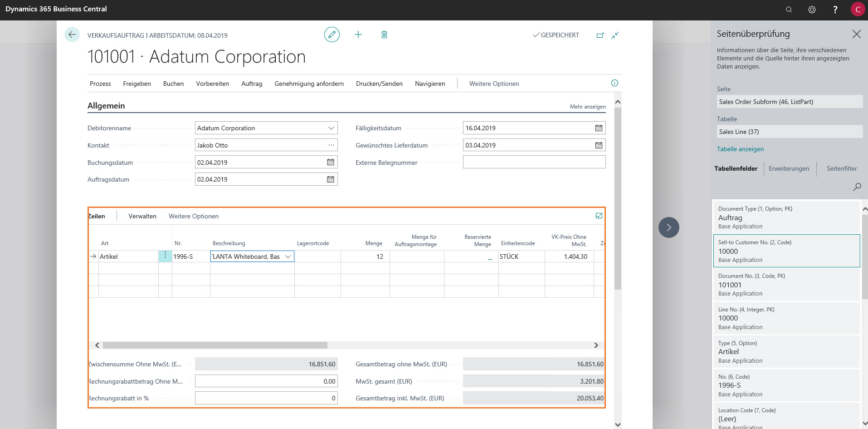The image size is (868, 429).
Task: Open the Auftrag menu
Action: click(252, 84)
